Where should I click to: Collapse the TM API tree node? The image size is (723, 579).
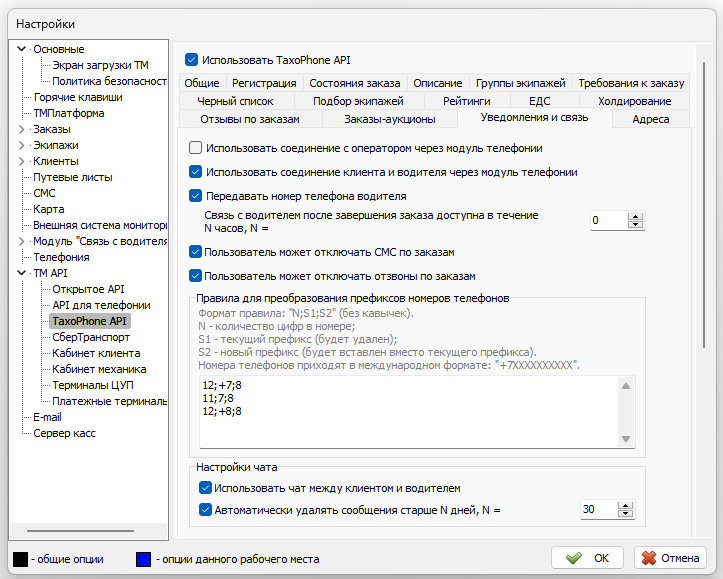21,273
